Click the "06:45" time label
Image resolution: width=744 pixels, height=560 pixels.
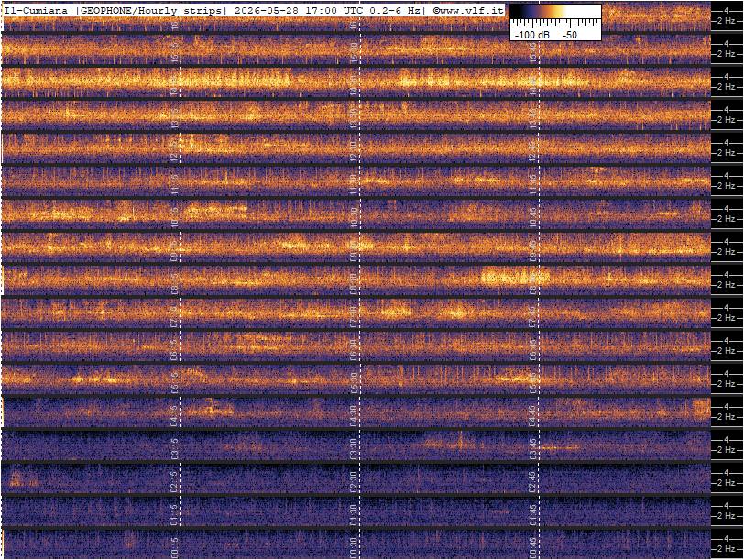pos(533,350)
